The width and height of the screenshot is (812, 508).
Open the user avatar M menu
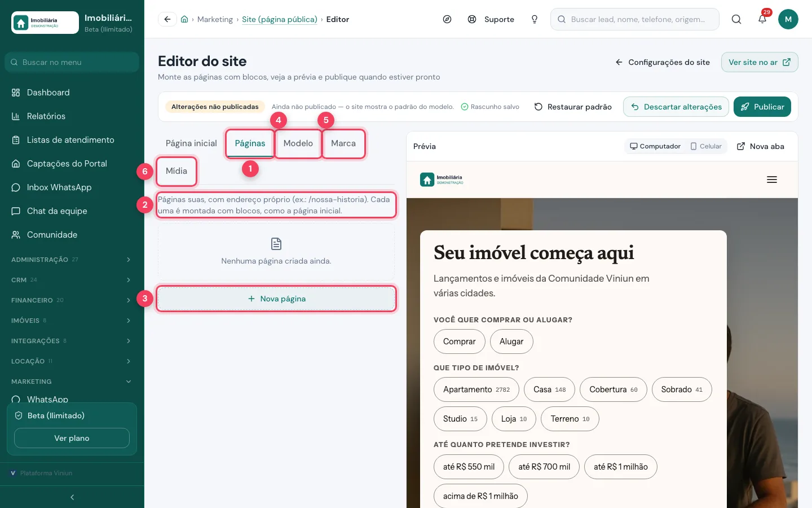[788, 19]
